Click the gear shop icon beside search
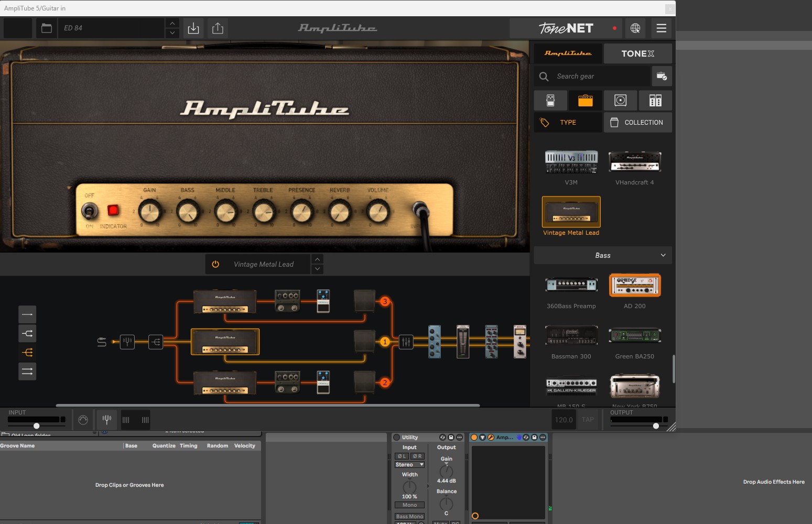 coord(662,77)
